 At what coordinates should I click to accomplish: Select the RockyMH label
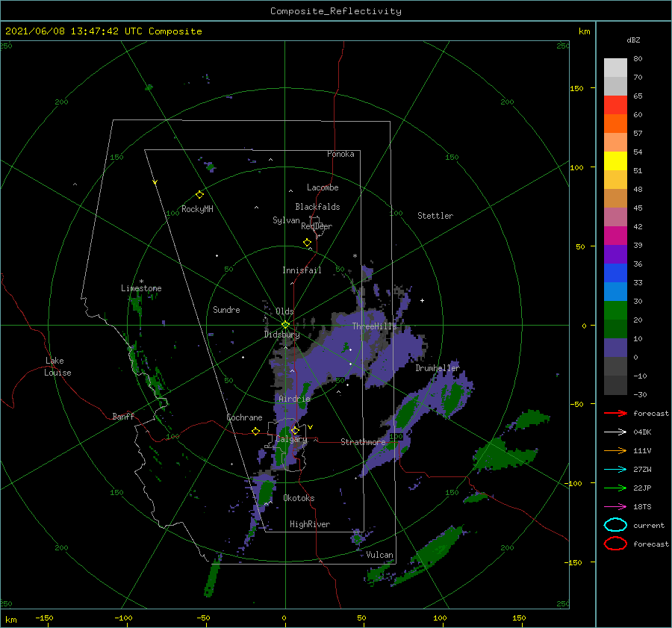pyautogui.click(x=197, y=209)
